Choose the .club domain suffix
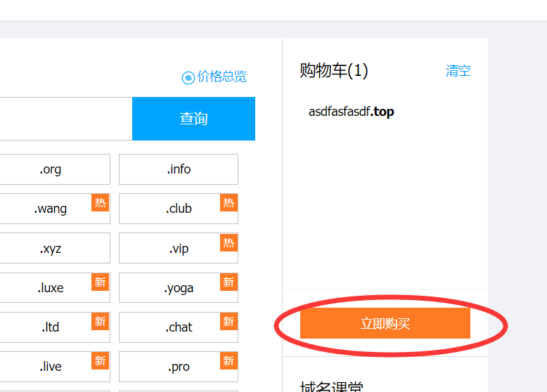This screenshot has height=392, width=547. pos(179,209)
